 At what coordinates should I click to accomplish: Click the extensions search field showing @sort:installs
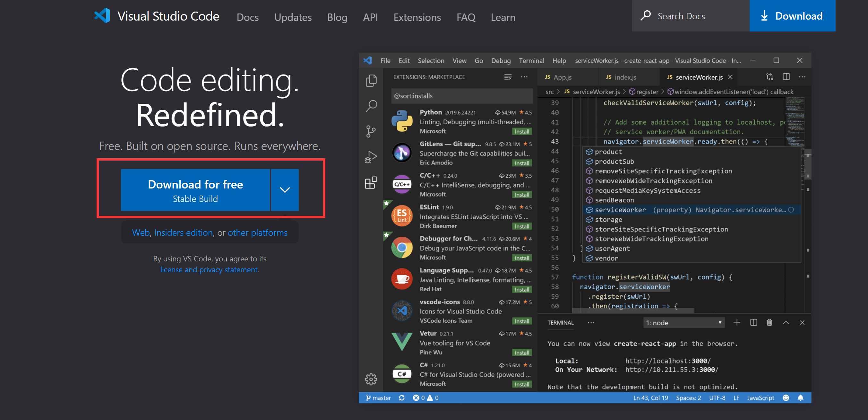pyautogui.click(x=462, y=96)
